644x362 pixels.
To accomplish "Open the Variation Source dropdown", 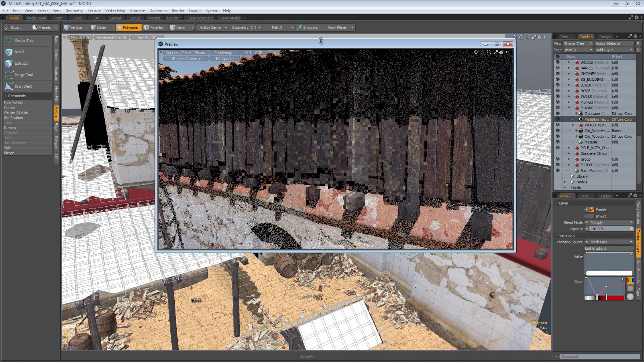I will click(x=611, y=242).
